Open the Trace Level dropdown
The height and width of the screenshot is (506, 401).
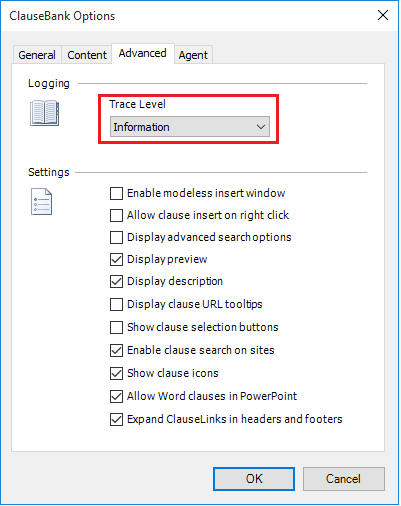[190, 127]
